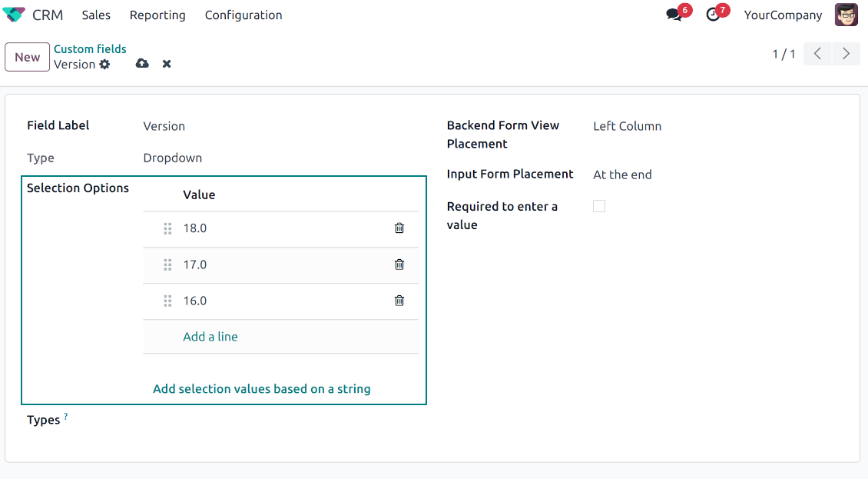Screen dimensions: 868x479
Task: Delete the 17.0 selection option
Action: [399, 264]
